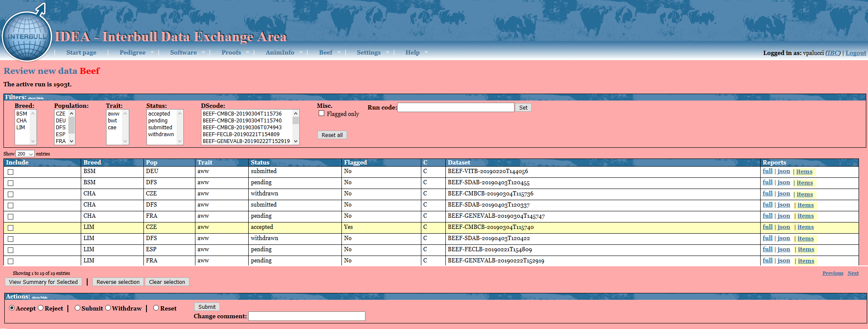Image resolution: width=868 pixels, height=329 pixels.
Task: Check the include box for BEEF-VITB row
Action: 11,172
